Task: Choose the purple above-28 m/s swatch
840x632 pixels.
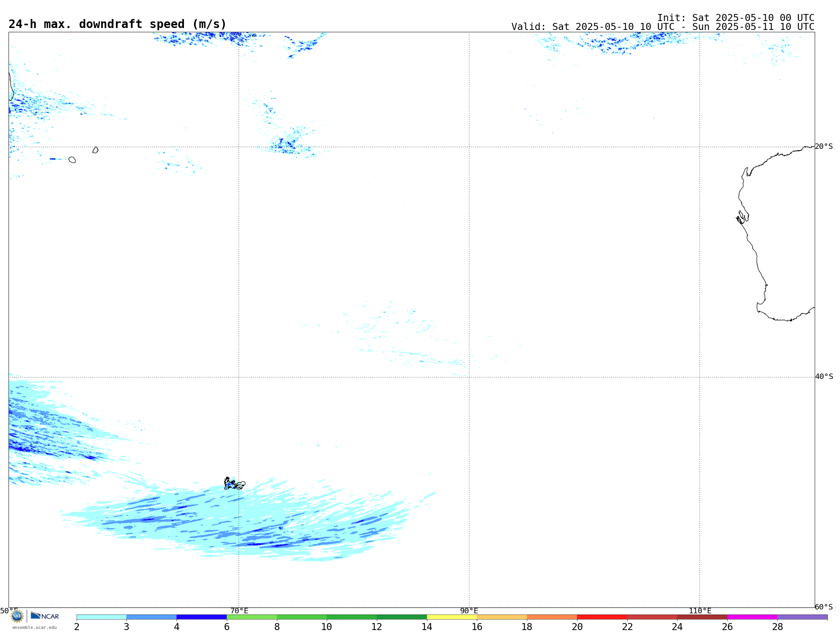Action: pos(803,617)
